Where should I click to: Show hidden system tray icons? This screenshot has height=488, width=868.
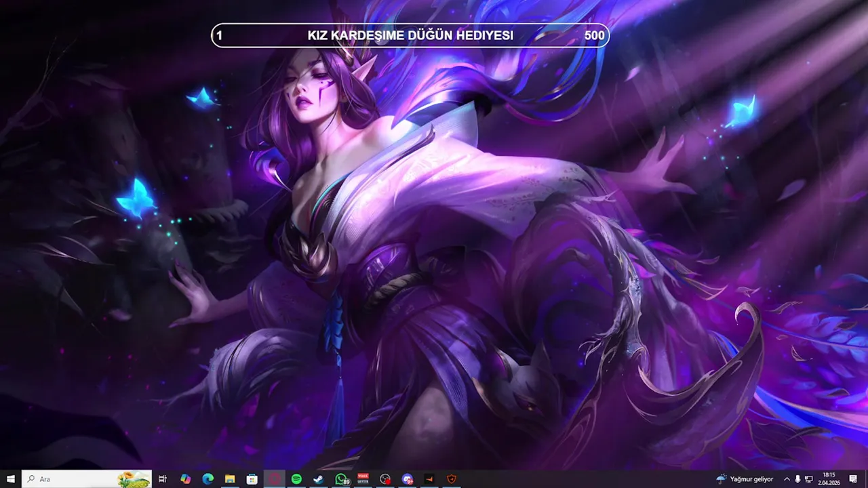pos(787,479)
